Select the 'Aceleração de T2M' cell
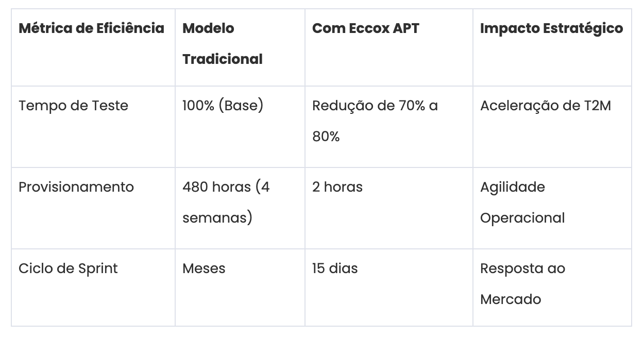Viewport: 644px width, 337px height. [x=545, y=106]
